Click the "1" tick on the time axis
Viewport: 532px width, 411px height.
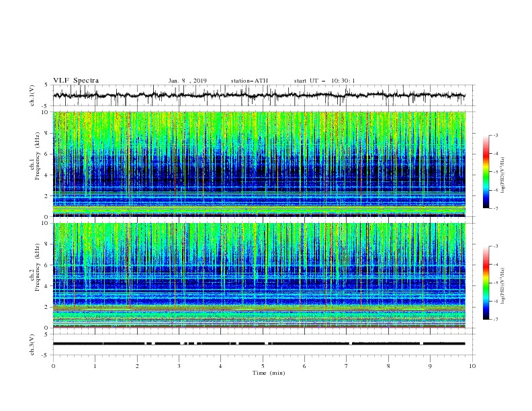tap(95, 366)
